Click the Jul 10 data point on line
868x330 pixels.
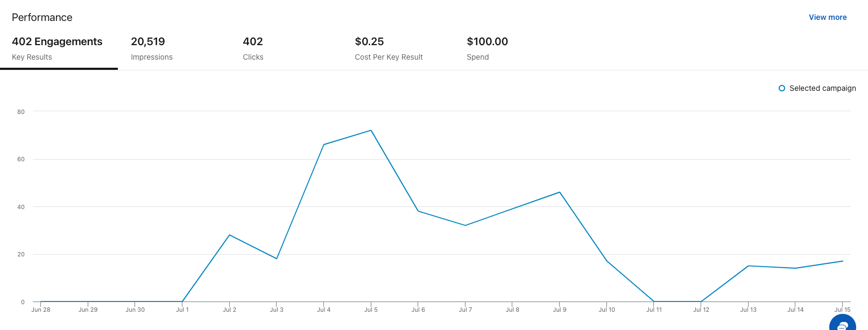[x=607, y=261]
